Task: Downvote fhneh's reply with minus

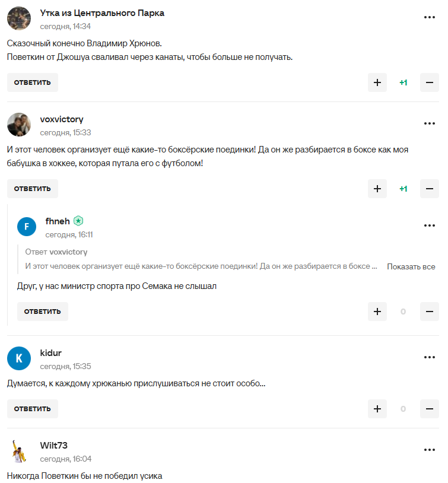Action: pyautogui.click(x=429, y=312)
